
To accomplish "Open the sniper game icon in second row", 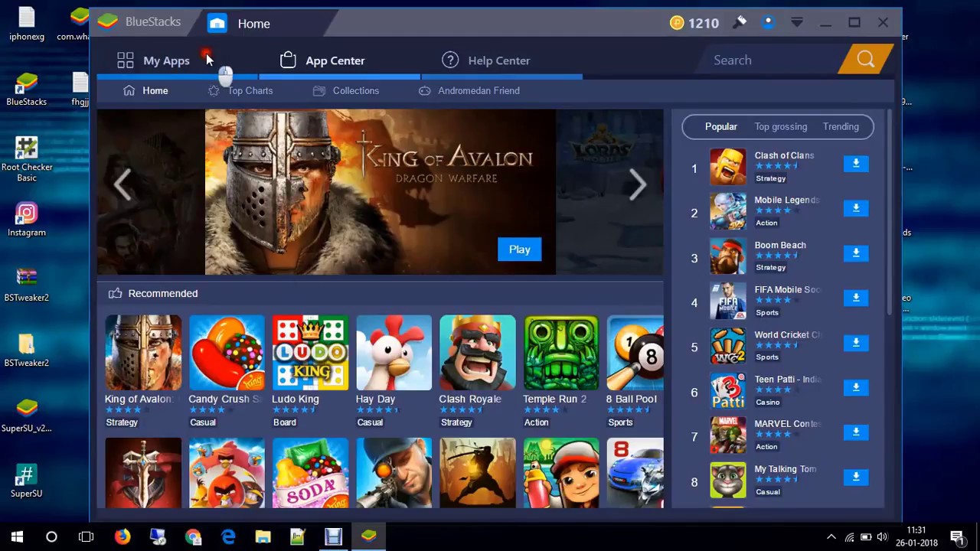I will pos(394,472).
